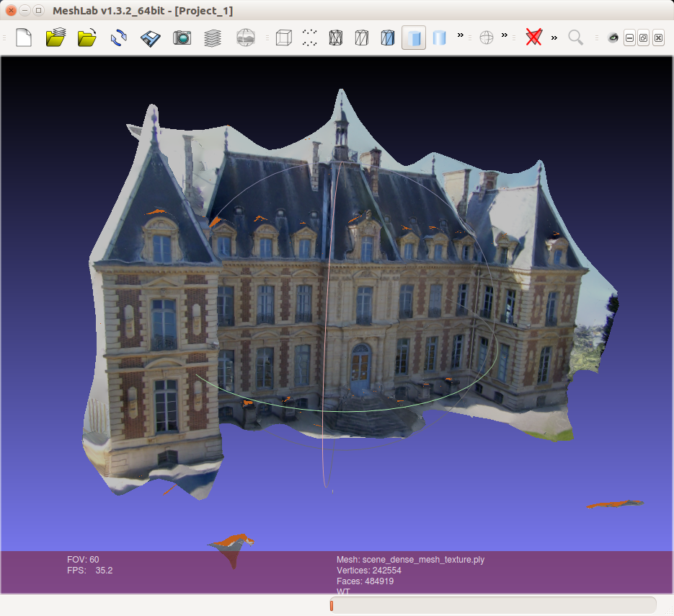Enable bounding box rendering mode
The height and width of the screenshot is (616, 674).
click(x=283, y=38)
